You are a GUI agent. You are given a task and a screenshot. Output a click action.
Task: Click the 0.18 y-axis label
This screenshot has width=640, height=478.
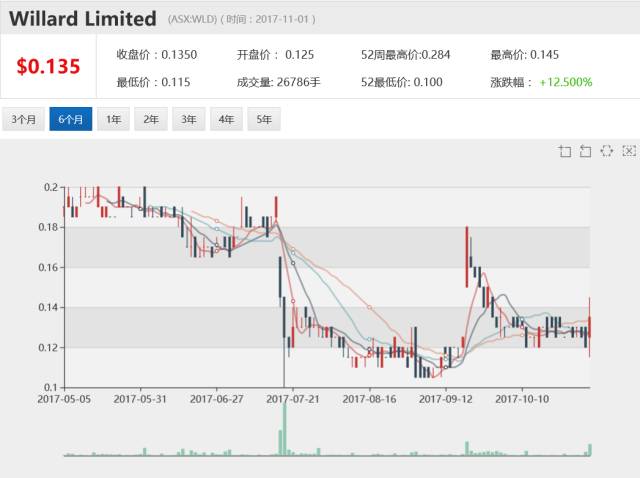coord(49,227)
